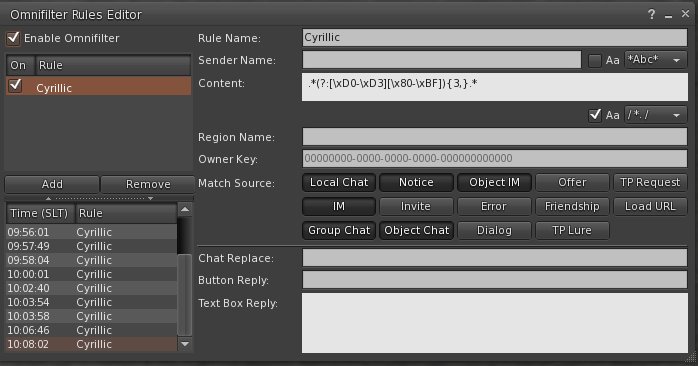Screen dimensions: 698x366
Task: Toggle Object Chat match source
Action: [x=416, y=231]
